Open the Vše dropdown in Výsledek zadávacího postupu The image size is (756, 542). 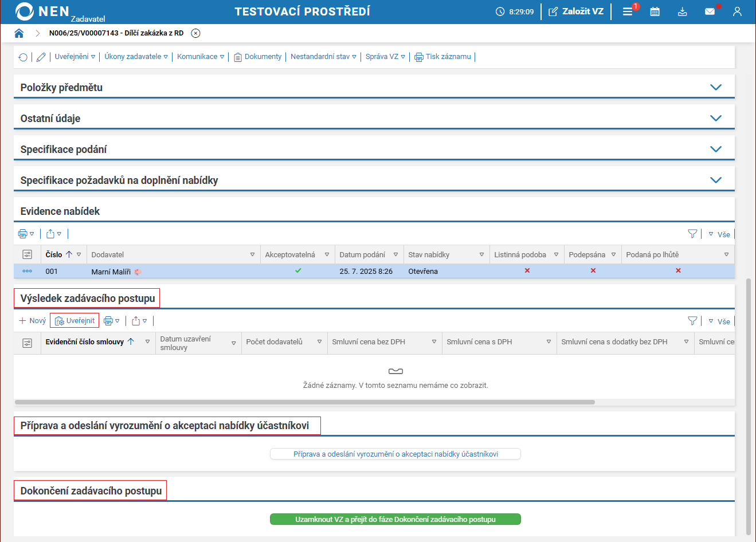tap(719, 321)
